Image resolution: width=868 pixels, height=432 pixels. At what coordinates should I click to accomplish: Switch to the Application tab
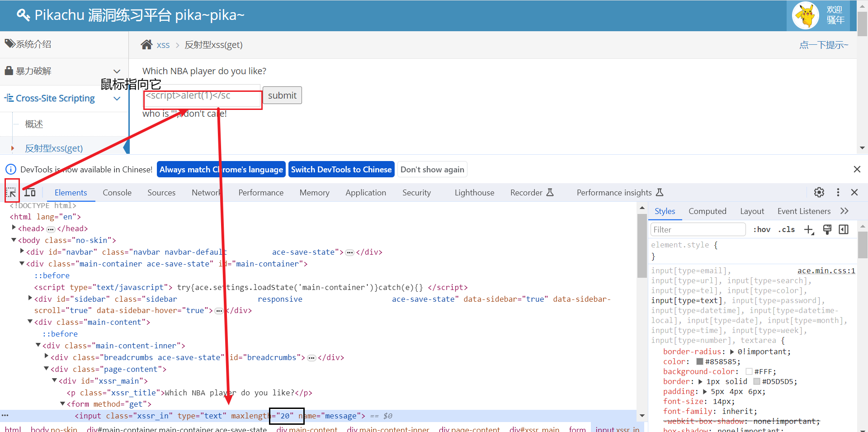coord(366,193)
